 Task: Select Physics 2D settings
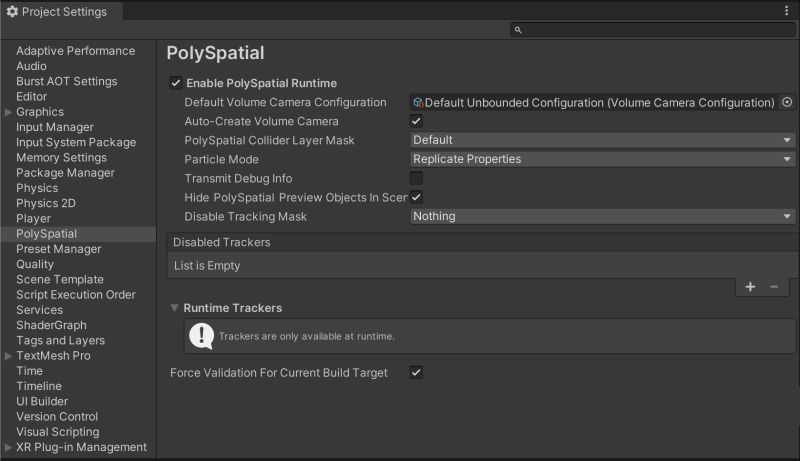tap(46, 203)
